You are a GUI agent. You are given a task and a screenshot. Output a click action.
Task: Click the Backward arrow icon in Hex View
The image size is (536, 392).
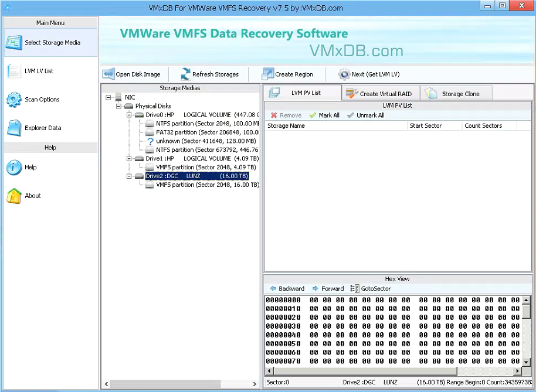pyautogui.click(x=273, y=288)
